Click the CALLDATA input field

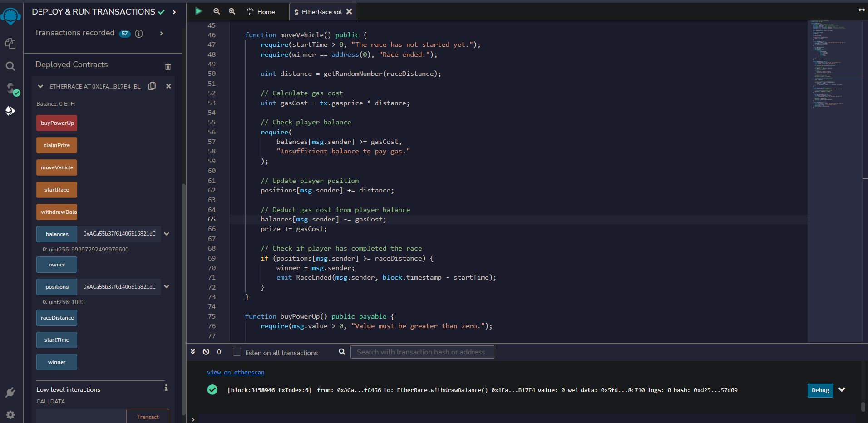(81, 416)
